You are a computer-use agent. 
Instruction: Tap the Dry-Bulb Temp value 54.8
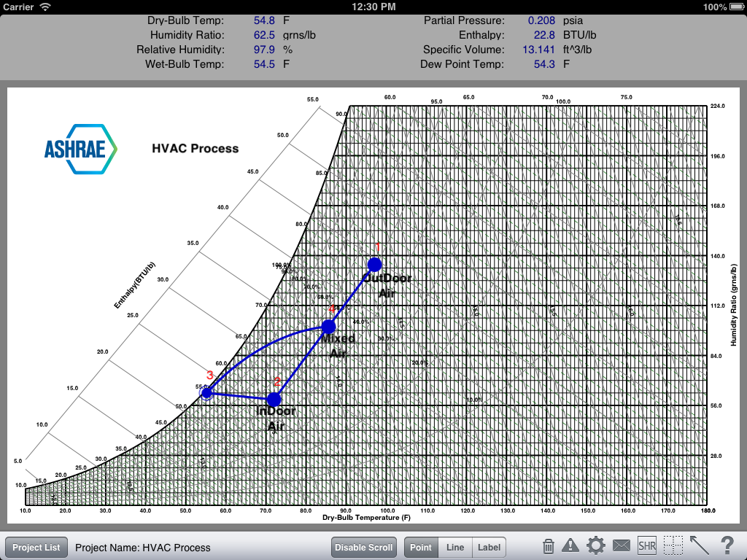pos(264,20)
